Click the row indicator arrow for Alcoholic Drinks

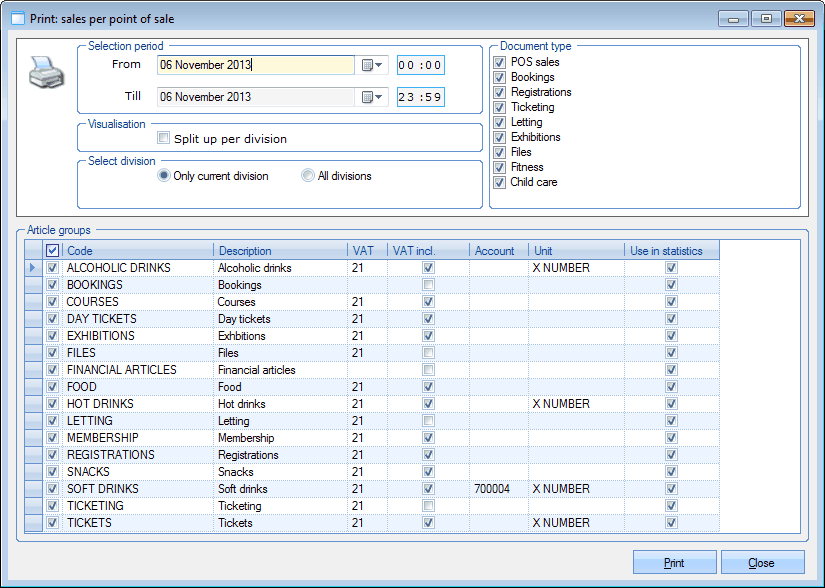[x=32, y=268]
